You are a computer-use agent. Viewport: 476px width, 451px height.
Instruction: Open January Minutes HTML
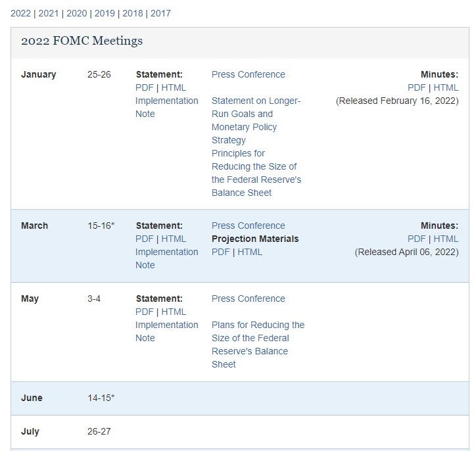click(x=446, y=87)
